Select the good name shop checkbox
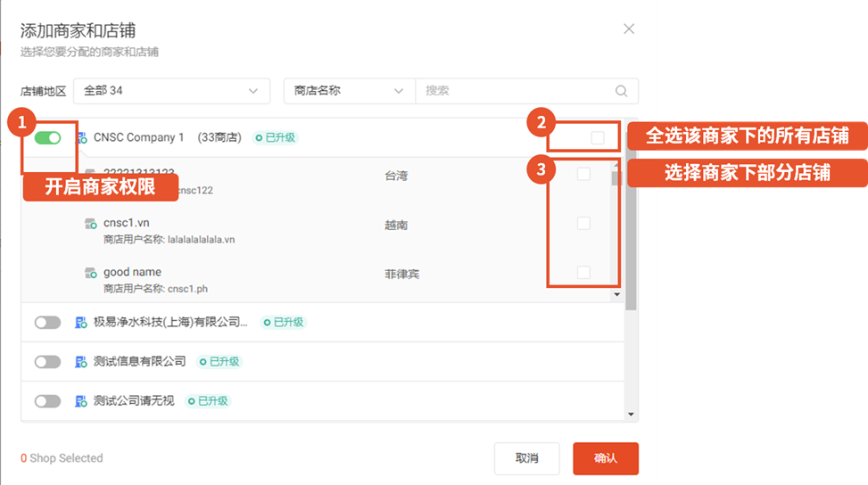 [x=583, y=272]
